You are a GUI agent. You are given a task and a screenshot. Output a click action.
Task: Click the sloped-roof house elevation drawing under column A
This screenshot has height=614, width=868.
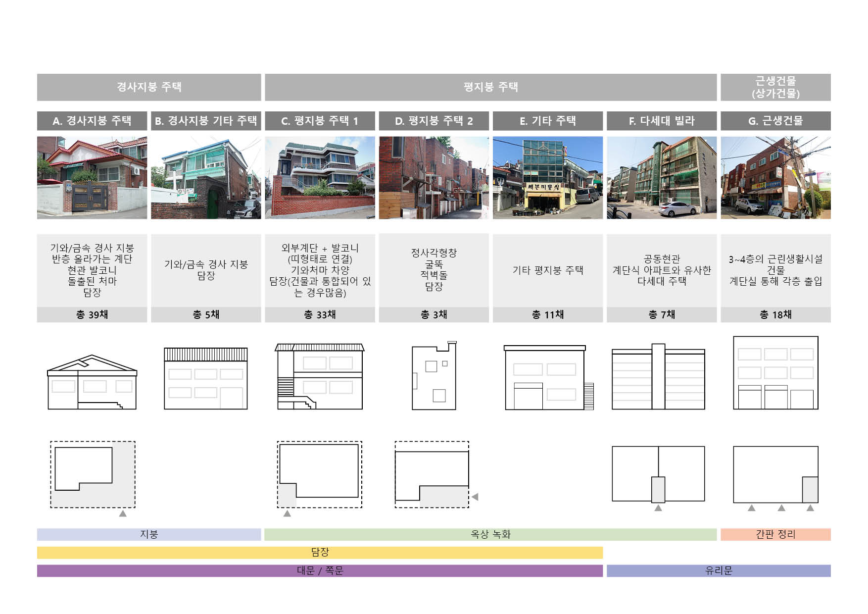coord(92,383)
